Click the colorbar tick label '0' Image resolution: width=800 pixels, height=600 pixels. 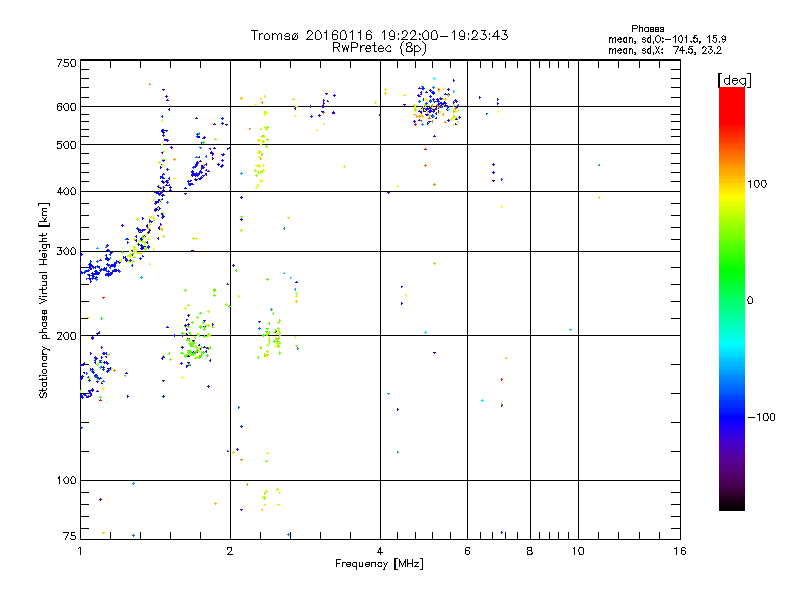[x=749, y=300]
